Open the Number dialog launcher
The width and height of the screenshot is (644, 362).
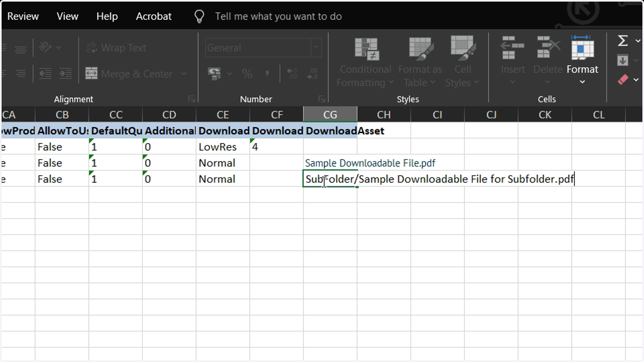click(x=321, y=99)
